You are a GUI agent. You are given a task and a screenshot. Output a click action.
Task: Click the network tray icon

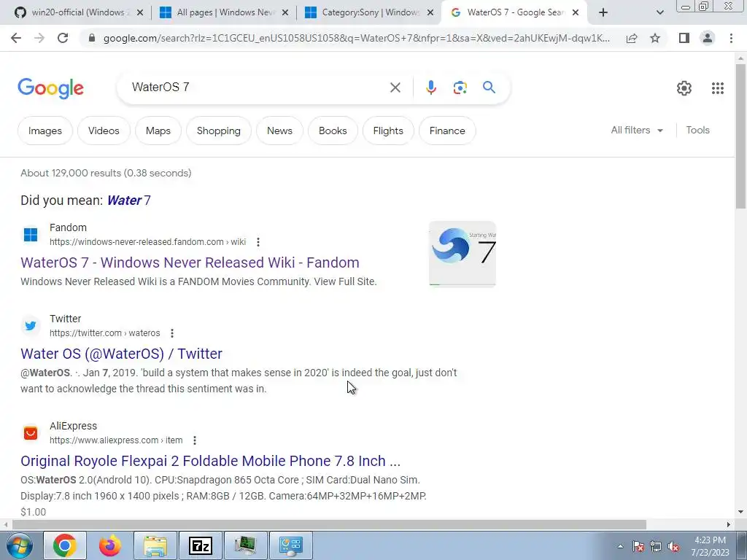(656, 547)
